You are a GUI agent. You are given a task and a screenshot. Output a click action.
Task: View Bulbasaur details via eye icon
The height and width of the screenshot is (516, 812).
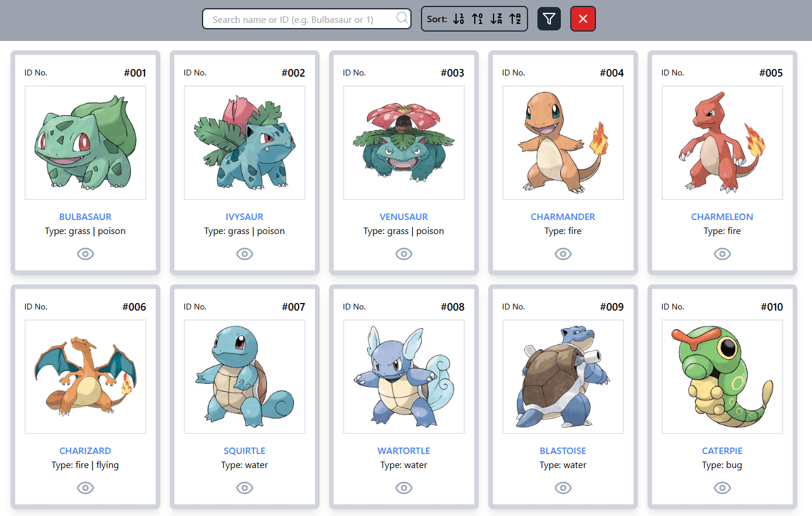85,254
